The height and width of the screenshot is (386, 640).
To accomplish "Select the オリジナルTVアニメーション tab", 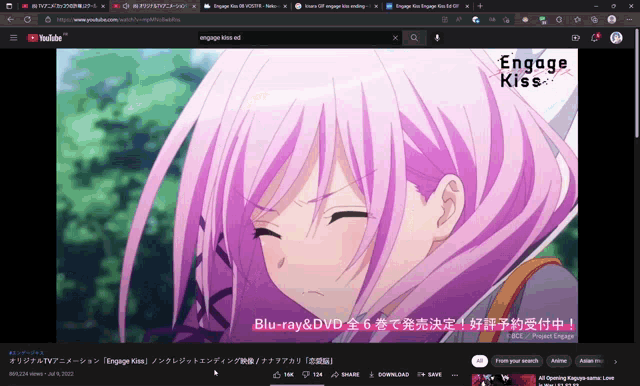I will tap(154, 6).
